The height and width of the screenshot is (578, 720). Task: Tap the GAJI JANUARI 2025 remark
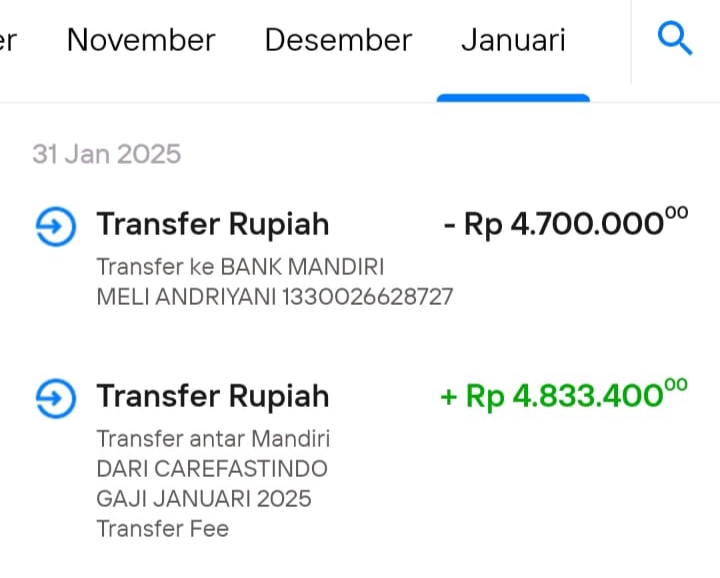pos(204,499)
